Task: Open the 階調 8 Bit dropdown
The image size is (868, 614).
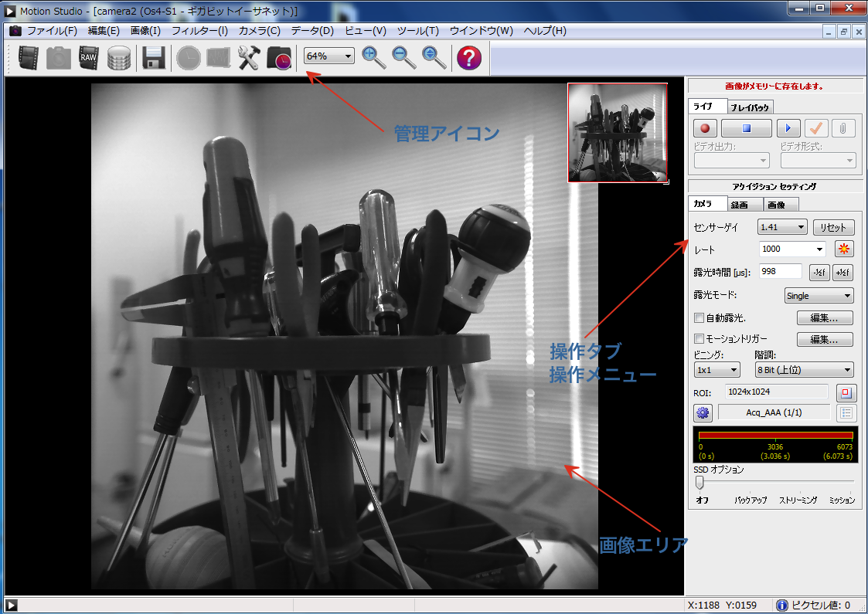Action: 805,370
